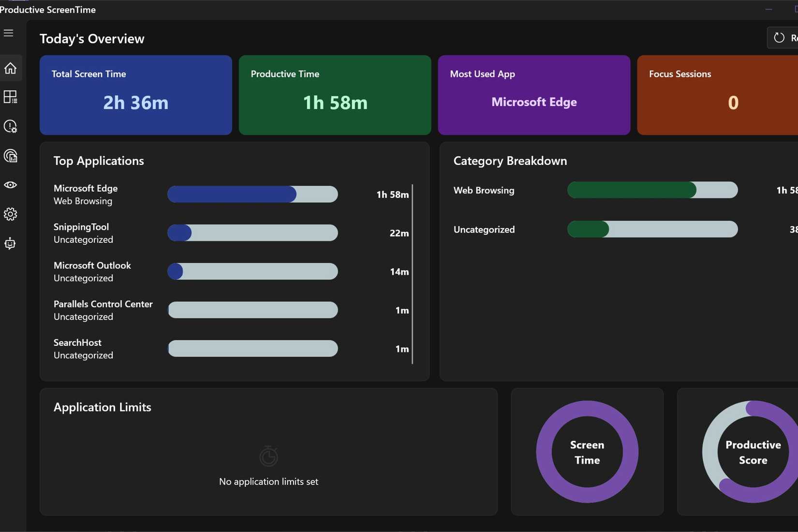Open the applications grid list icon
Viewport: 798px width, 532px height.
10,97
